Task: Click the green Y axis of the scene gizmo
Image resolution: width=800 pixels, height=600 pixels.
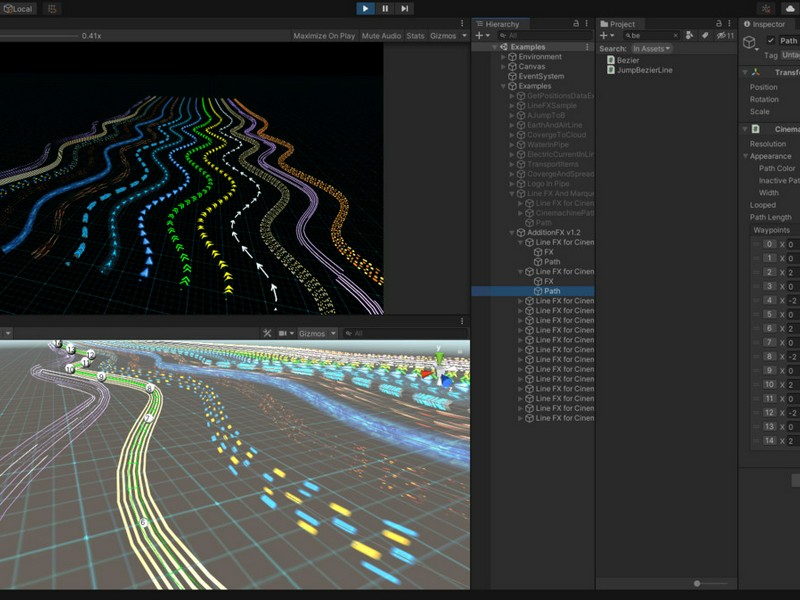Action: click(x=438, y=356)
